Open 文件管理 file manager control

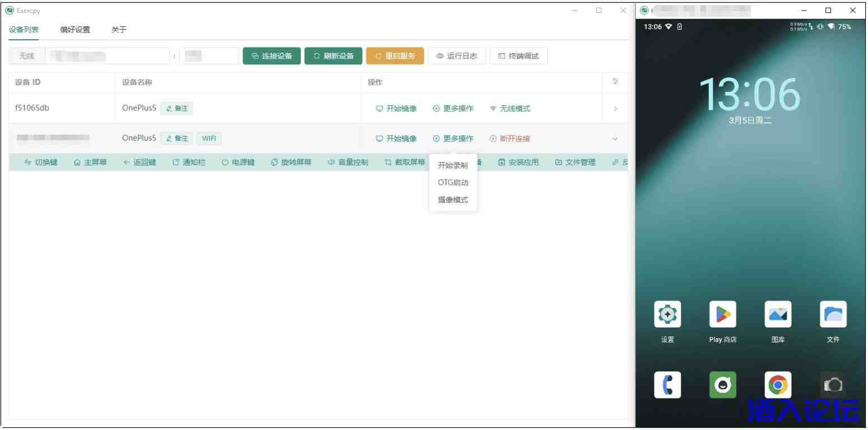(575, 163)
